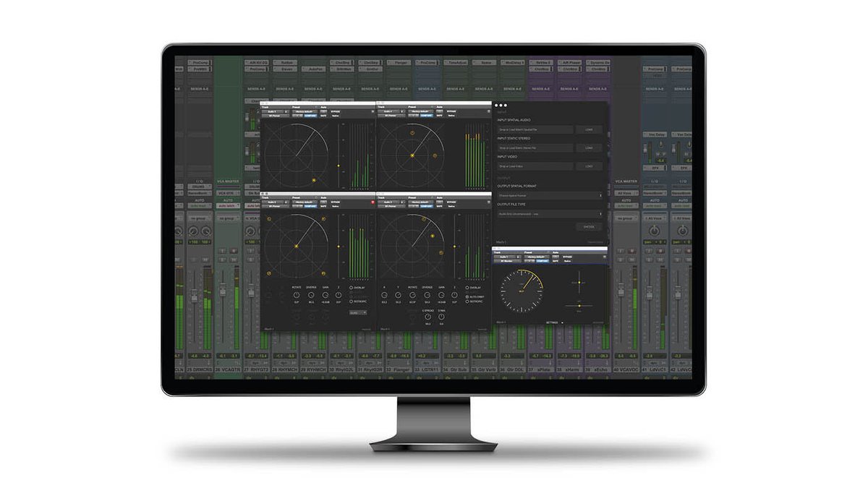
Task: Toggle BYPASS in the upper-left panner plugin
Action: pos(334,111)
